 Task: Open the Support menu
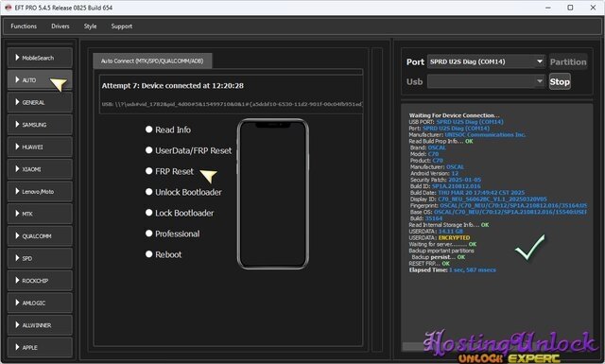(x=122, y=26)
